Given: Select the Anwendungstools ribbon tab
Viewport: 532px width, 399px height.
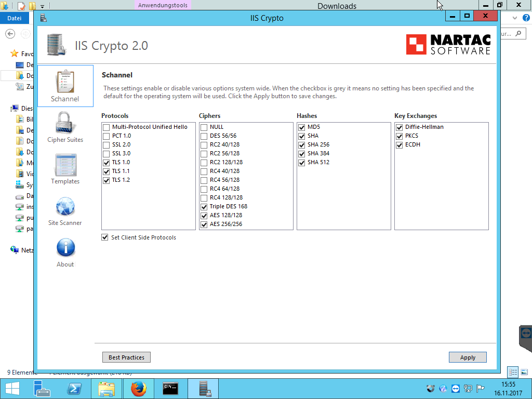Looking at the screenshot, I should pyautogui.click(x=163, y=5).
